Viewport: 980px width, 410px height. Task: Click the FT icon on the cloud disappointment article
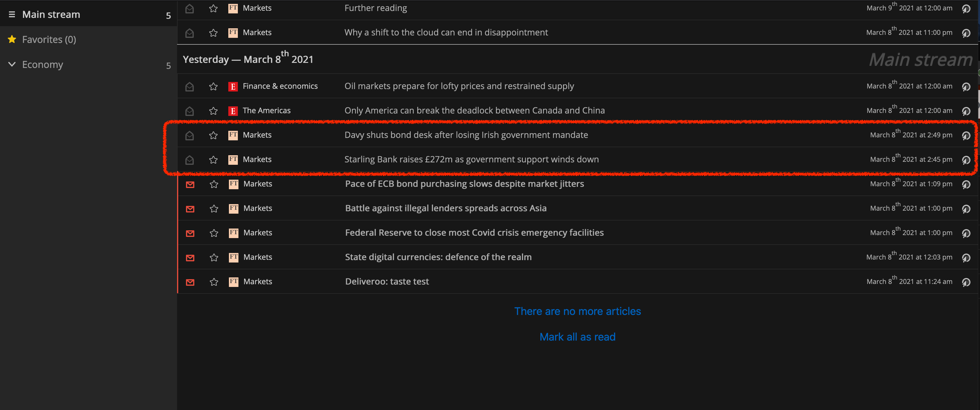click(x=233, y=33)
